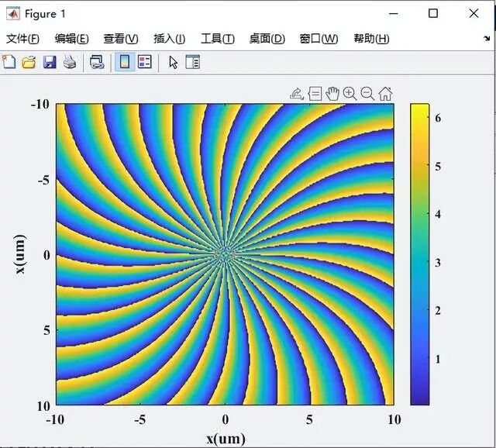Select the Edit Plot arrow cursor tool
Image resolution: width=496 pixels, height=448 pixels.
[173, 62]
